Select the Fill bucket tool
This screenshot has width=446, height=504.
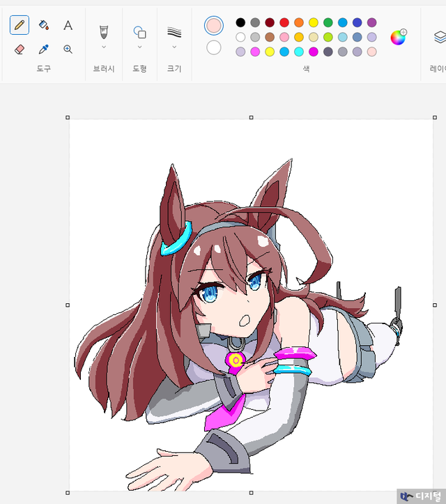point(44,25)
